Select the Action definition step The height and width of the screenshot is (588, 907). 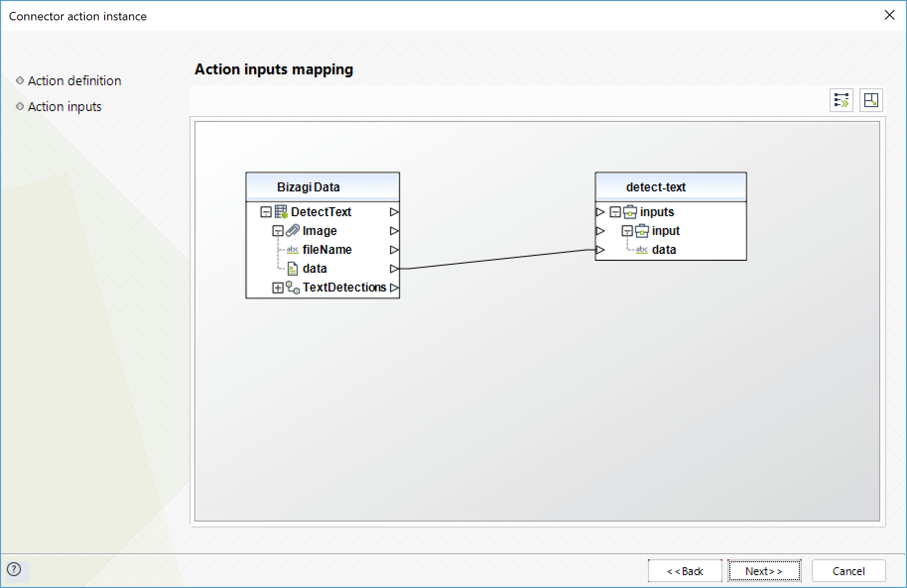tap(74, 81)
